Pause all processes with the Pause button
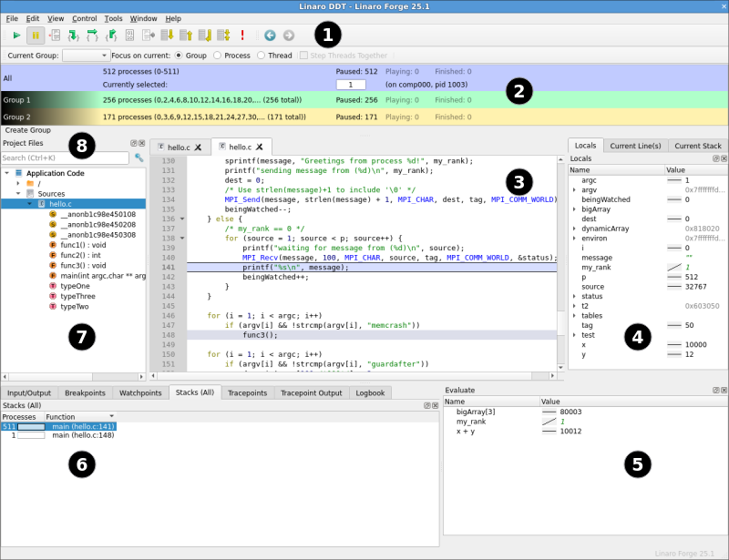729x560 pixels. click(x=36, y=36)
